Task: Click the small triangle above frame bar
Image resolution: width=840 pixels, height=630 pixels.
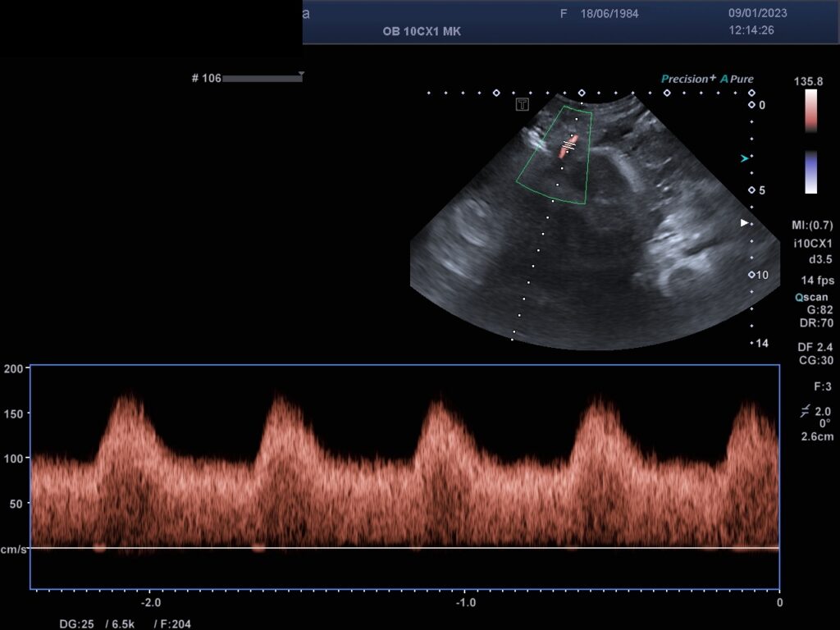Action: (301, 74)
